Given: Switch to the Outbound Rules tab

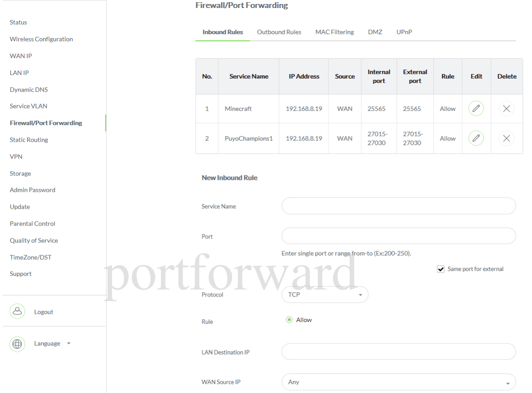Looking at the screenshot, I should 279,32.
